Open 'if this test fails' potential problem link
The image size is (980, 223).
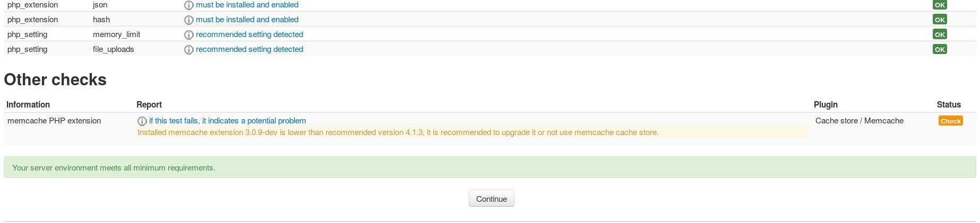click(227, 121)
